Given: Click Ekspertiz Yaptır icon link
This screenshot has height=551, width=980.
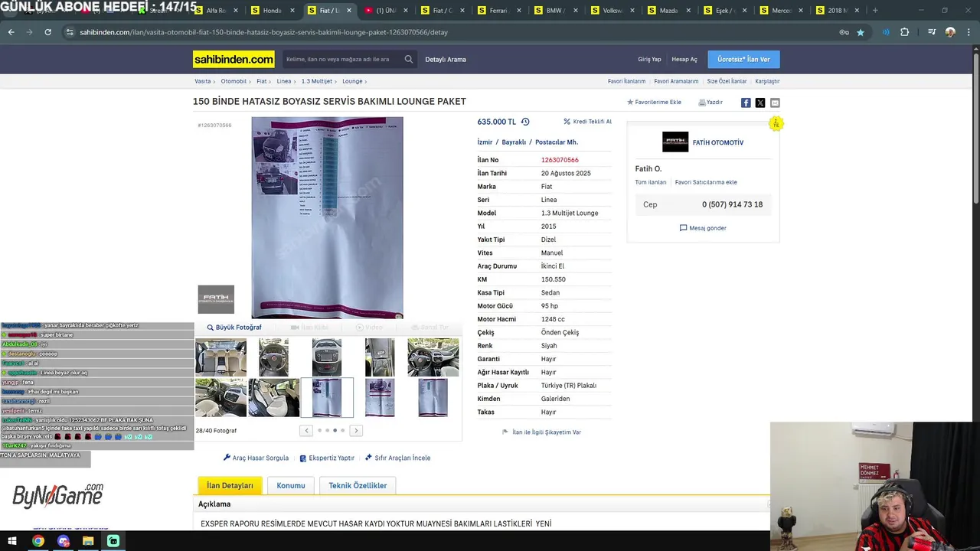Looking at the screenshot, I should coord(327,458).
